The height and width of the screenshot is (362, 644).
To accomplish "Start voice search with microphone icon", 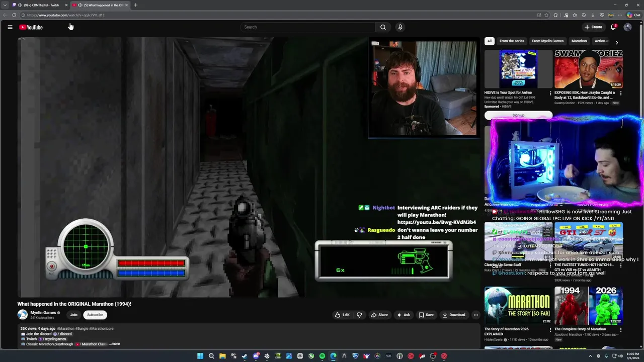I will [400, 27].
